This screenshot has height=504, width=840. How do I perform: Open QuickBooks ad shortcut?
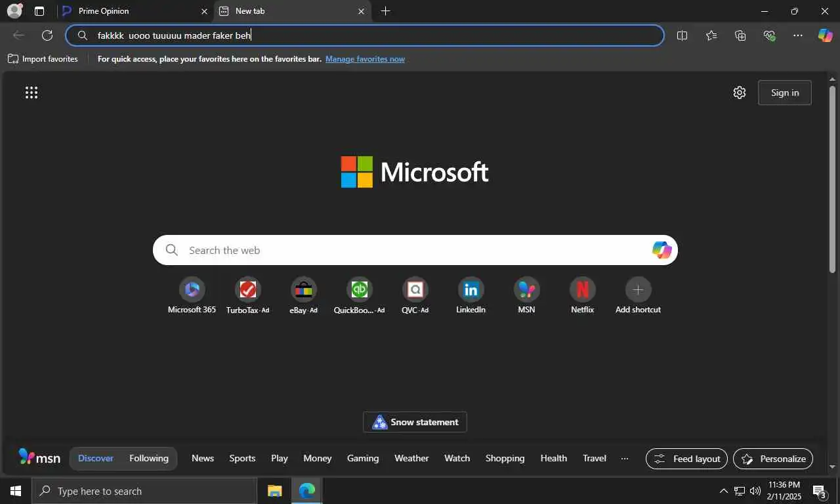tap(359, 295)
